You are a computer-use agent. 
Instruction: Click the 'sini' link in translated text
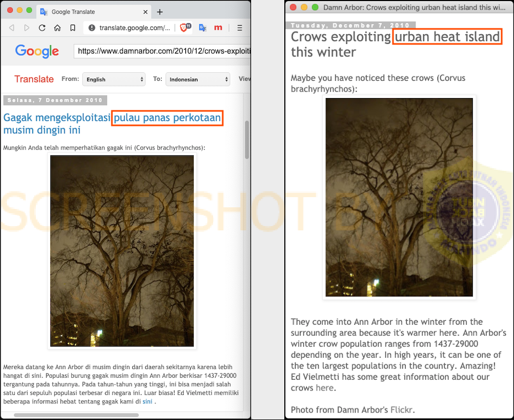coord(148,402)
